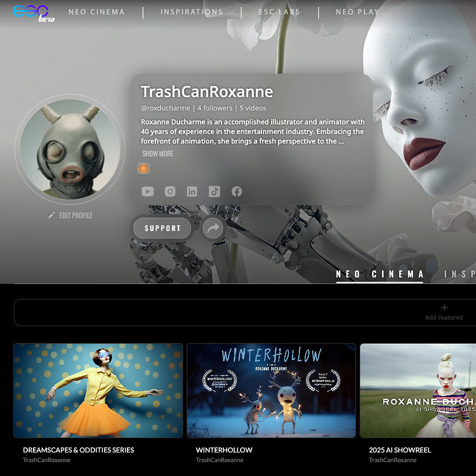Image resolution: width=476 pixels, height=476 pixels.
Task: Open the 2025 AI Showreel thumbnail
Action: point(418,391)
